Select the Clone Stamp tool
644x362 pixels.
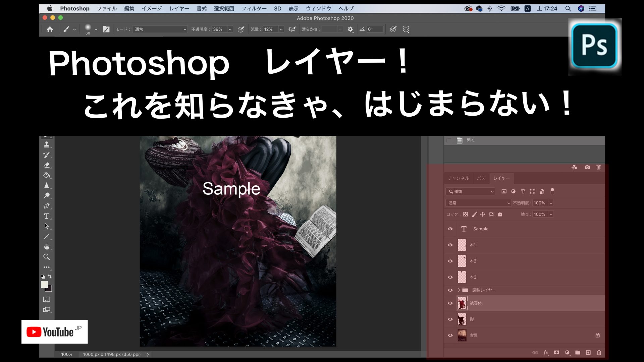click(47, 144)
